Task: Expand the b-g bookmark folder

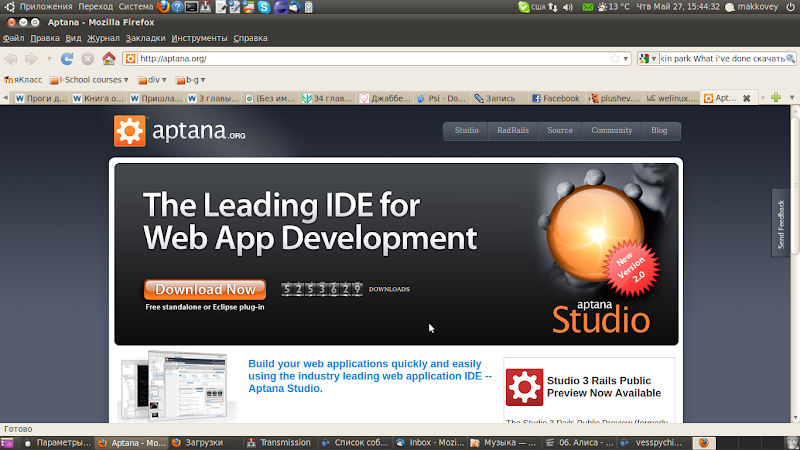Action: point(190,80)
